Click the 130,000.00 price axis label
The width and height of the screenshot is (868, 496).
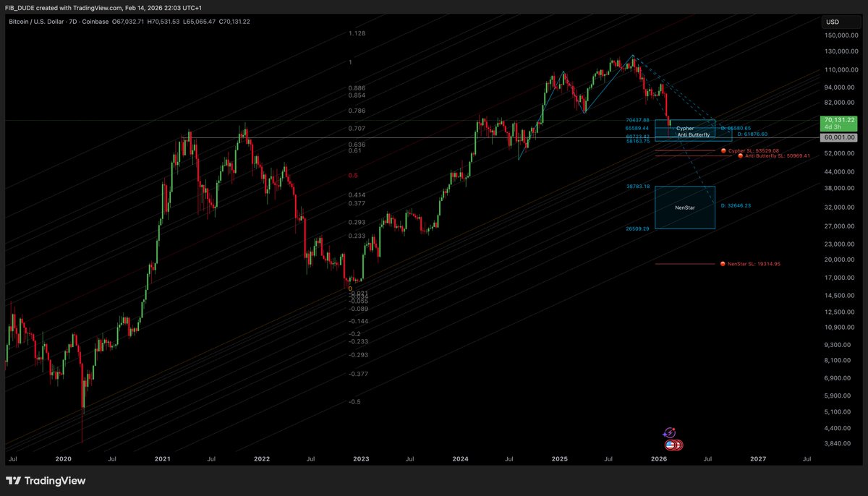tap(840, 51)
